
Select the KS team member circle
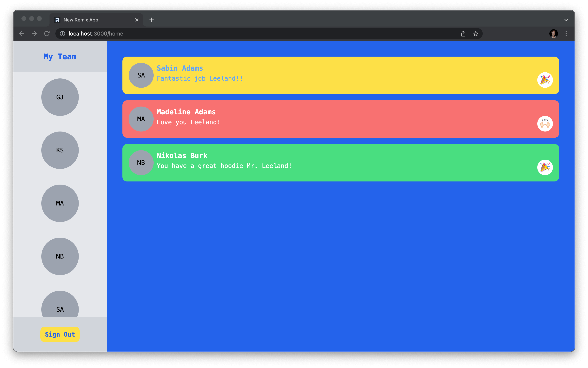[x=60, y=150]
